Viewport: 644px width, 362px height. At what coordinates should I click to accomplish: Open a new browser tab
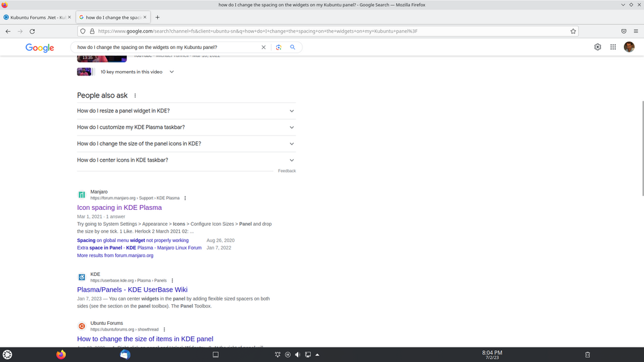(x=157, y=18)
